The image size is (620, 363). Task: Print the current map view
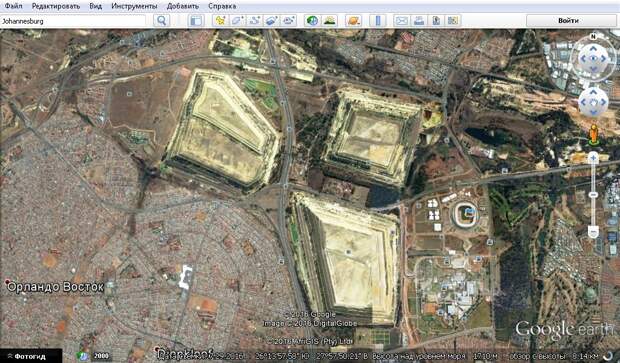419,21
